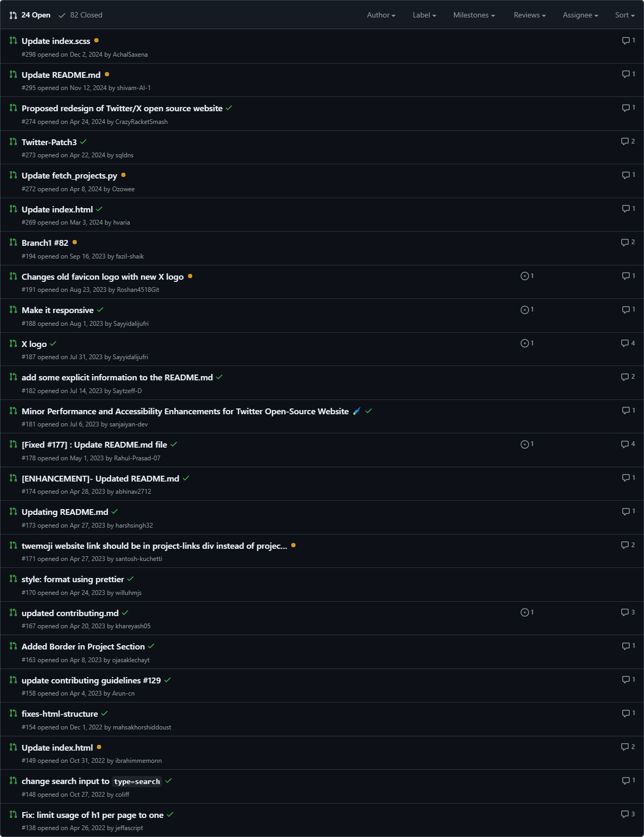Open the Added Border in Project Section pull request

click(x=83, y=646)
